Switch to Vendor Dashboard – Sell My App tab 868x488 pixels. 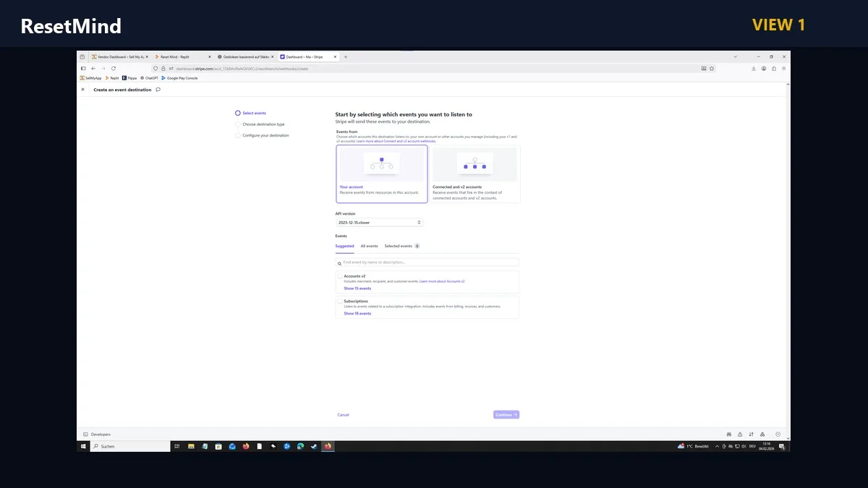120,56
